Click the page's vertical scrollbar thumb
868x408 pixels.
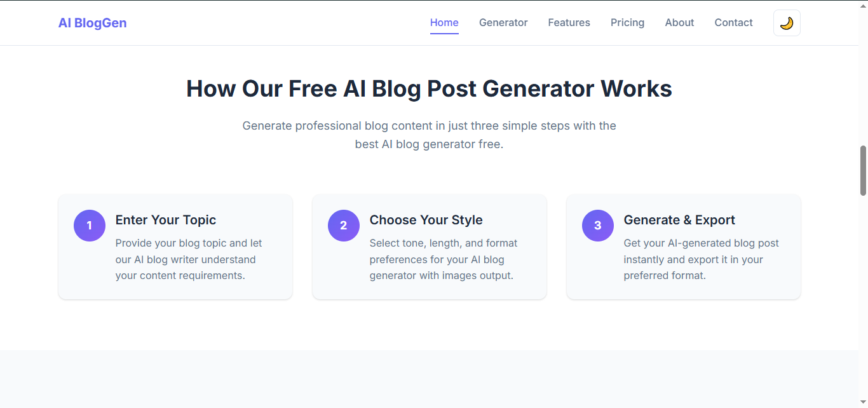(x=863, y=170)
